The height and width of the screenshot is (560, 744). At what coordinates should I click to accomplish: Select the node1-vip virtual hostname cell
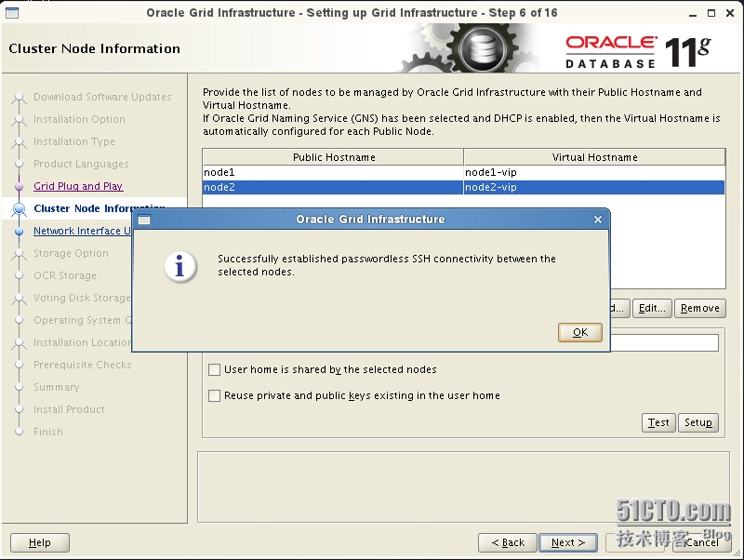[x=594, y=172]
